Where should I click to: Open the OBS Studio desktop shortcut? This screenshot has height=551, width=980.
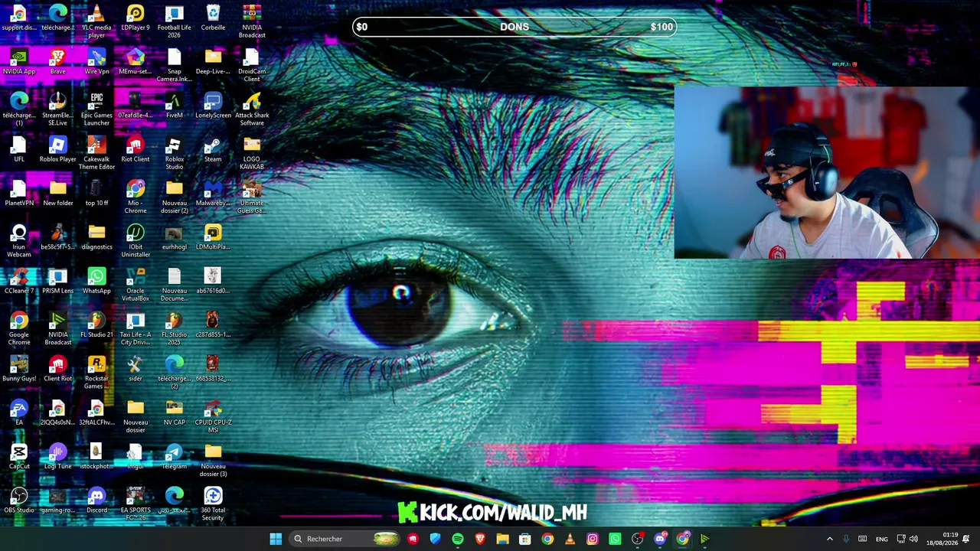point(19,500)
